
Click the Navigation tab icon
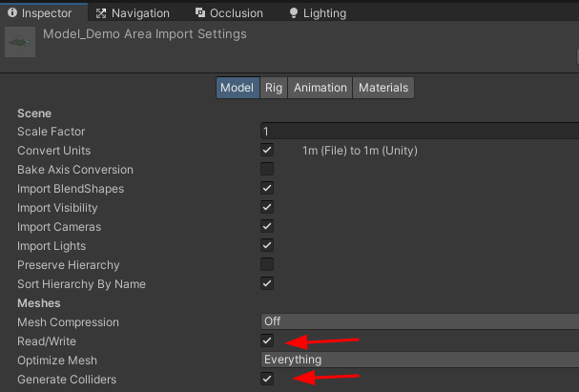pyautogui.click(x=99, y=13)
